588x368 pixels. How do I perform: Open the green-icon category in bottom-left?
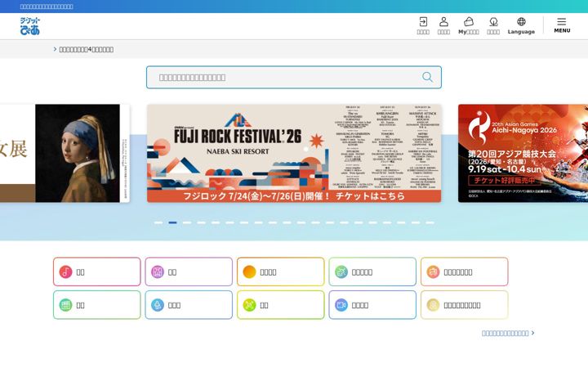click(x=96, y=304)
